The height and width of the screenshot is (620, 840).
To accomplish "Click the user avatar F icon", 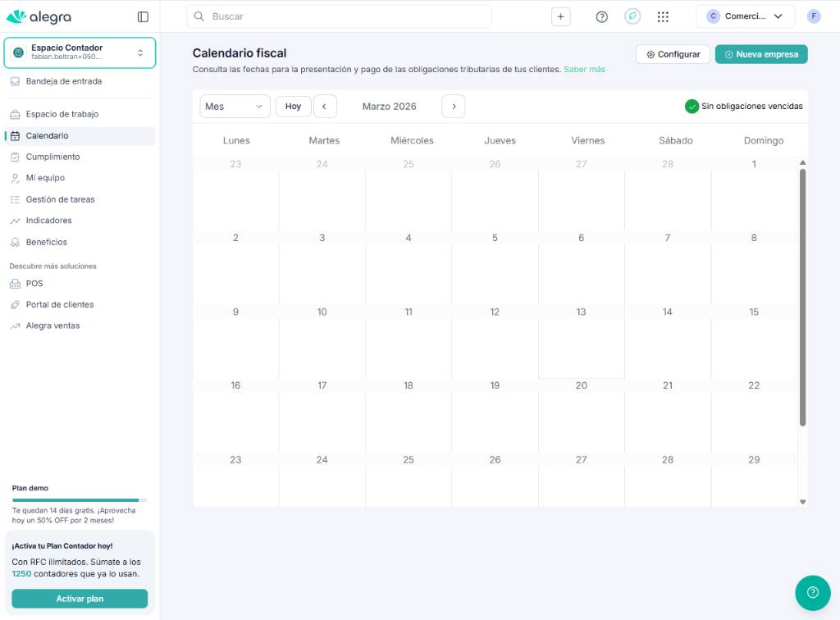I will 814,16.
